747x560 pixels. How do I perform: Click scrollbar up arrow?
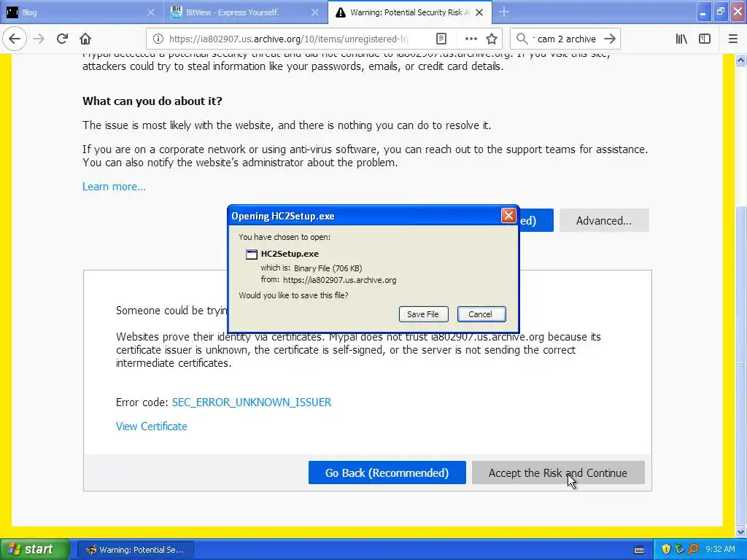tap(740, 61)
